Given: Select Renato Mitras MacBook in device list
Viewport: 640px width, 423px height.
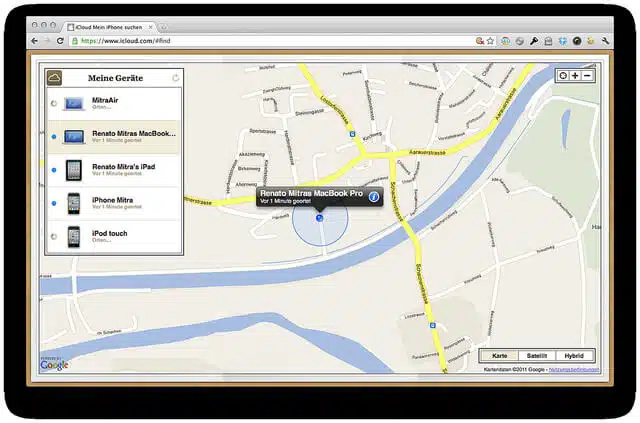Looking at the screenshot, I should [114, 137].
